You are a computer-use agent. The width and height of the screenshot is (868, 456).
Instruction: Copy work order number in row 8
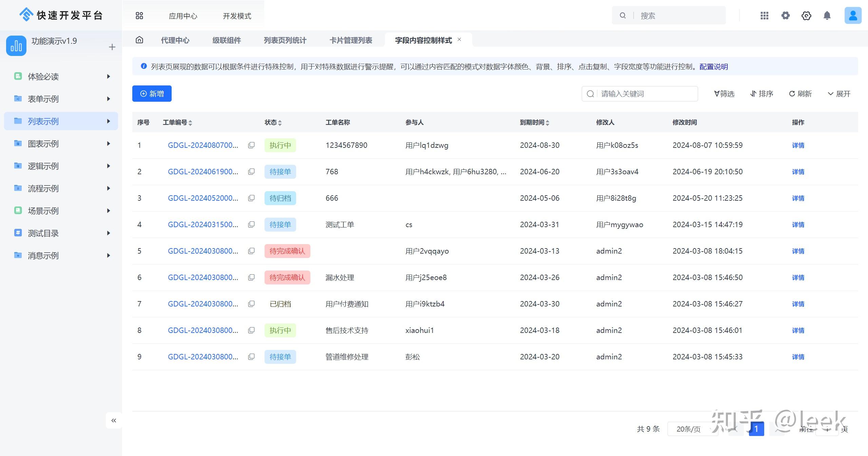251,330
